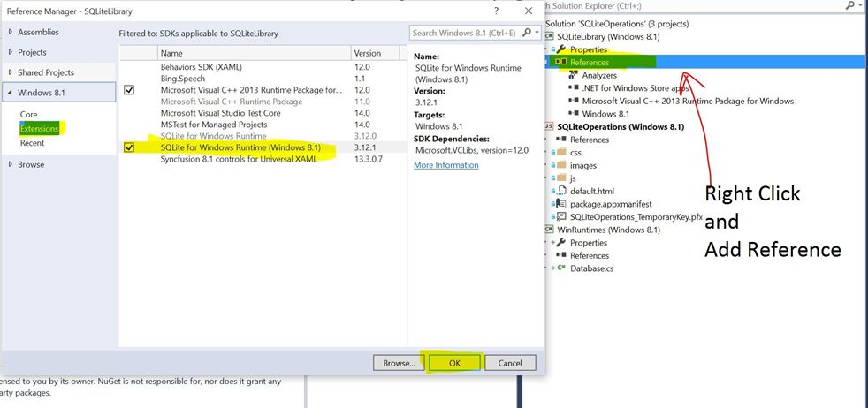Viewport: 868px width, 408px height.
Task: Select Core under Windows 8.1
Action: coord(29,115)
